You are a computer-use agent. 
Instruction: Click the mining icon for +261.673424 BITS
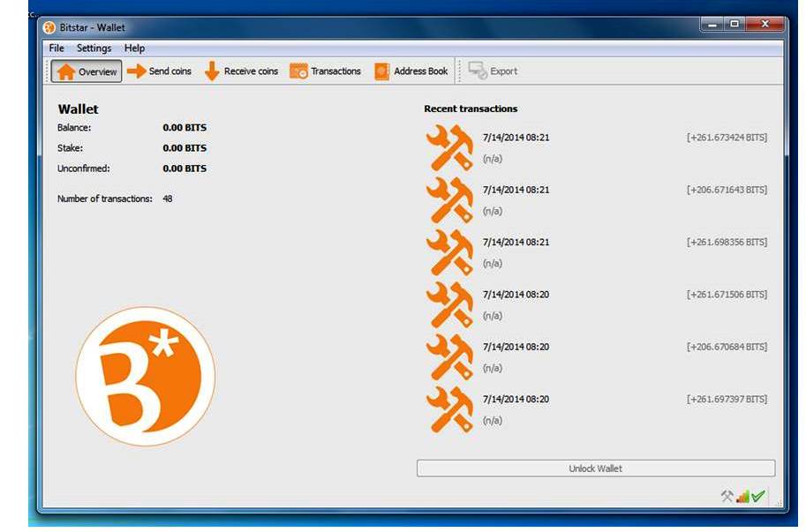coord(449,147)
